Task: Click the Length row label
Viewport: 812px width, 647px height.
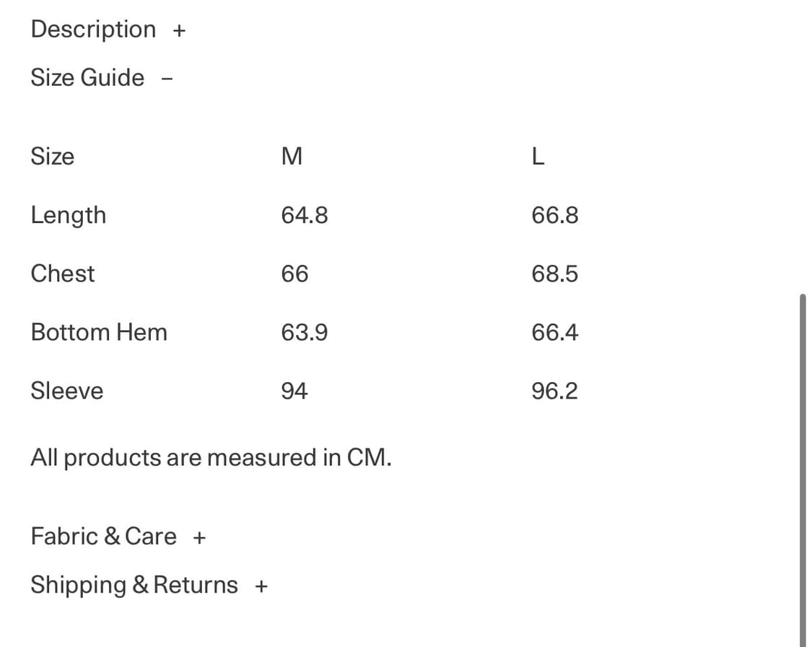Action: (68, 215)
